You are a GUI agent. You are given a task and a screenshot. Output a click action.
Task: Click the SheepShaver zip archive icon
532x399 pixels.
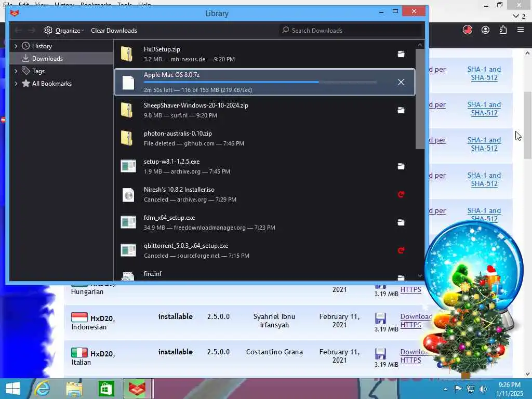(127, 110)
